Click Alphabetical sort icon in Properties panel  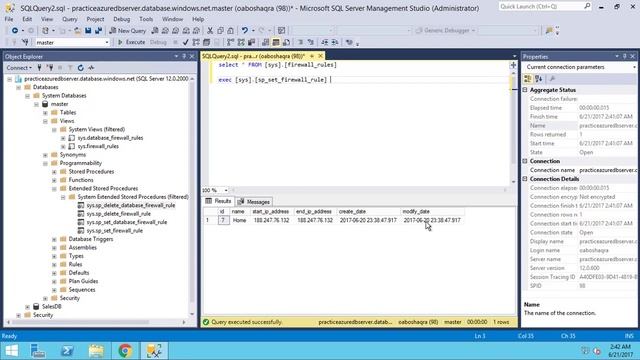[x=538, y=79]
